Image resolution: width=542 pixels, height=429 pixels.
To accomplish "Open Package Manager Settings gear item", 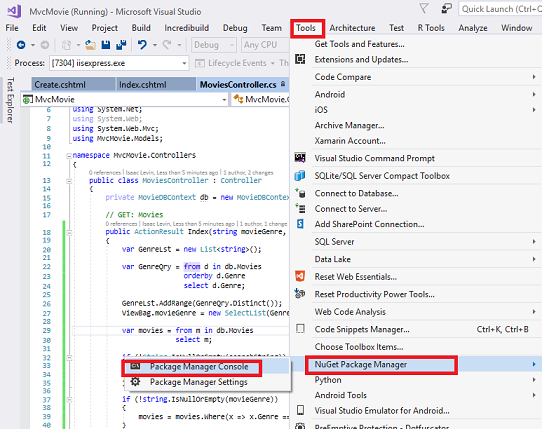I will point(199,382).
